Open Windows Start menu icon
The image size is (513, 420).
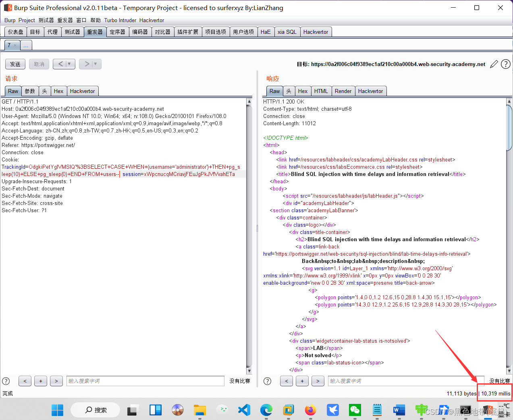tap(57, 410)
